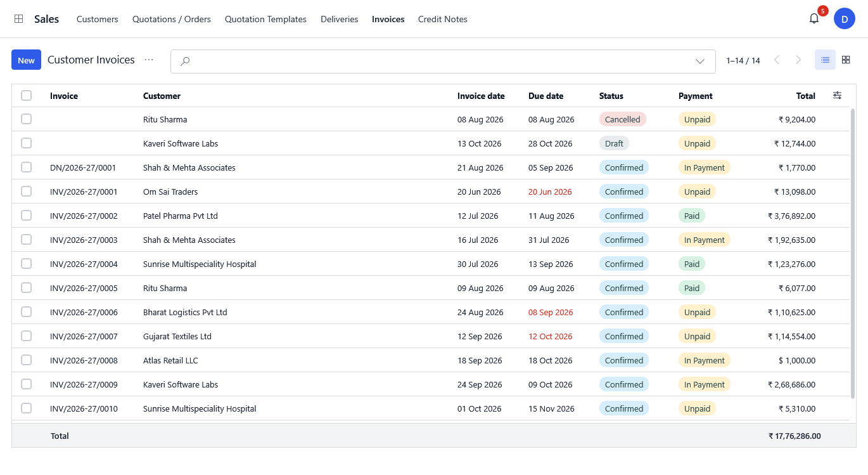Click Bharat Logistics Pvt Ltd customer
Image resolution: width=868 pixels, height=475 pixels.
pos(185,312)
